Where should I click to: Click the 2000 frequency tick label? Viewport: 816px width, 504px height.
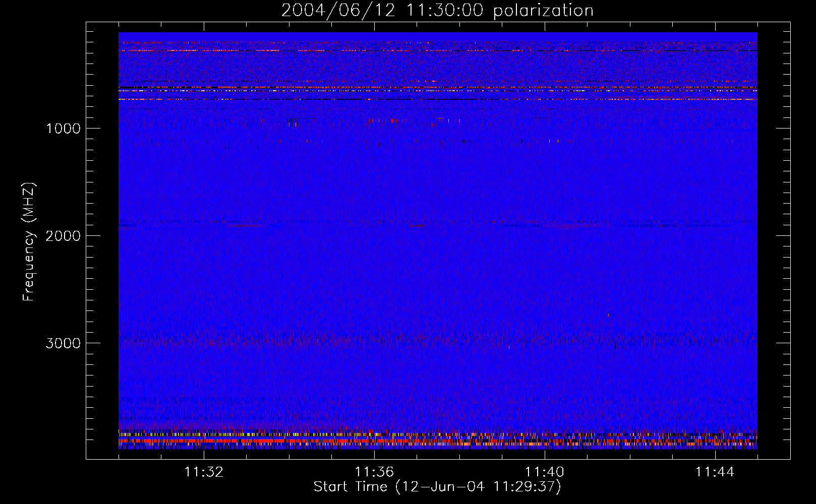[x=63, y=236]
